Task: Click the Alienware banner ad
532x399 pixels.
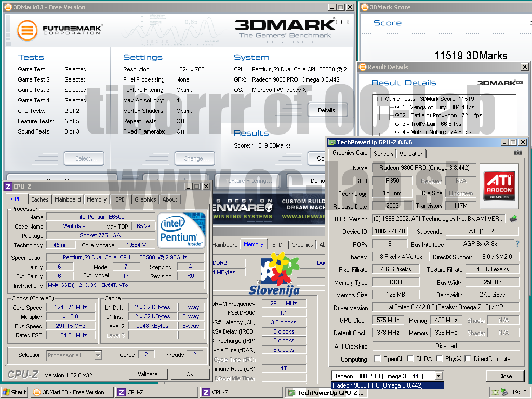Action: pos(269,210)
